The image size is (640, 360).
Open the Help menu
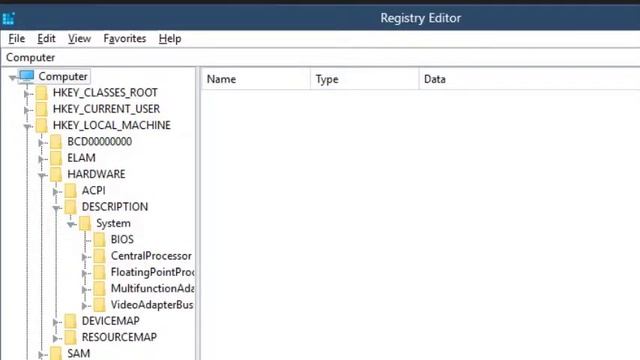pyautogui.click(x=170, y=39)
